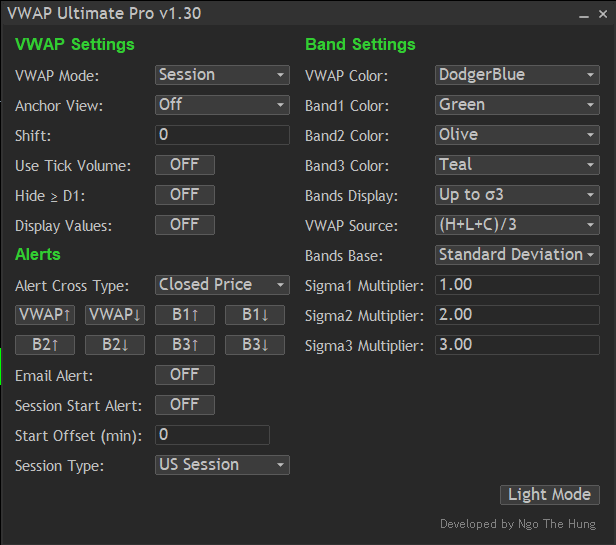616x545 pixels.
Task: Toggle the B3↓ band alert
Action: point(255,345)
